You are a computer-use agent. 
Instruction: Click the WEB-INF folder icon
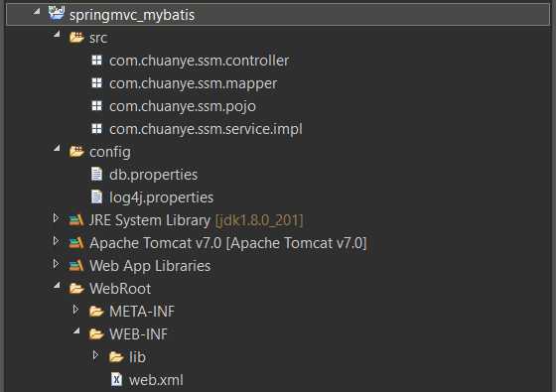(x=96, y=333)
